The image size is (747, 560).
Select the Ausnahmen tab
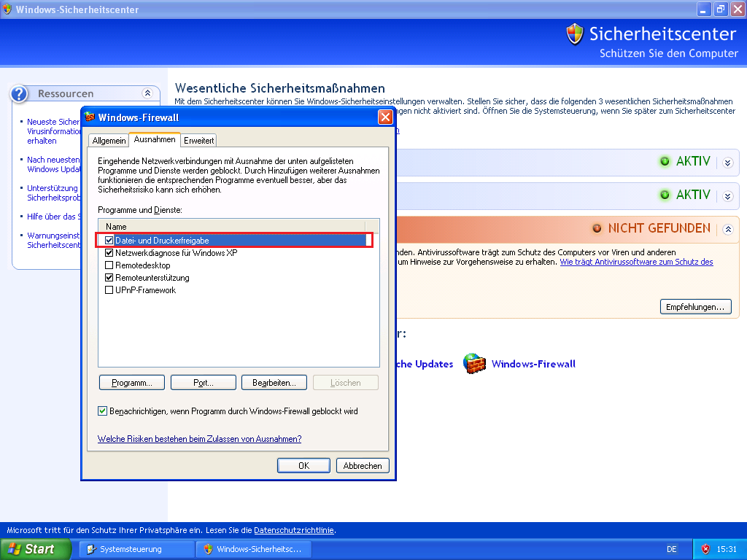tap(155, 139)
